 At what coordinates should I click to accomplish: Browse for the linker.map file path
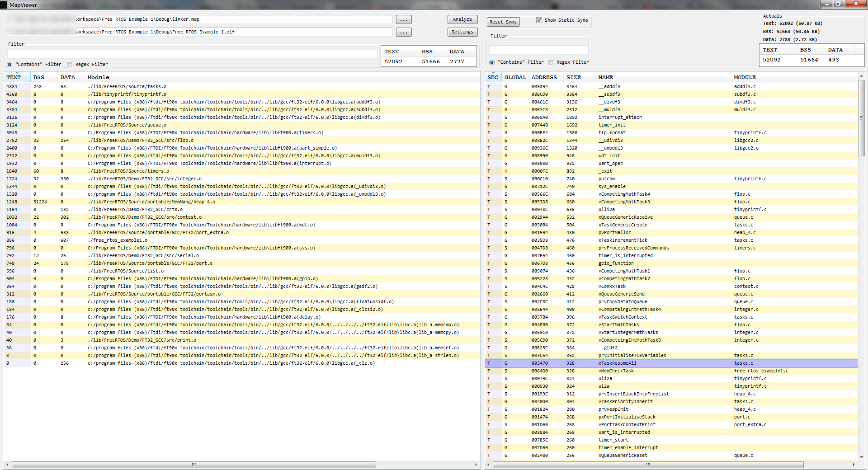pos(403,20)
